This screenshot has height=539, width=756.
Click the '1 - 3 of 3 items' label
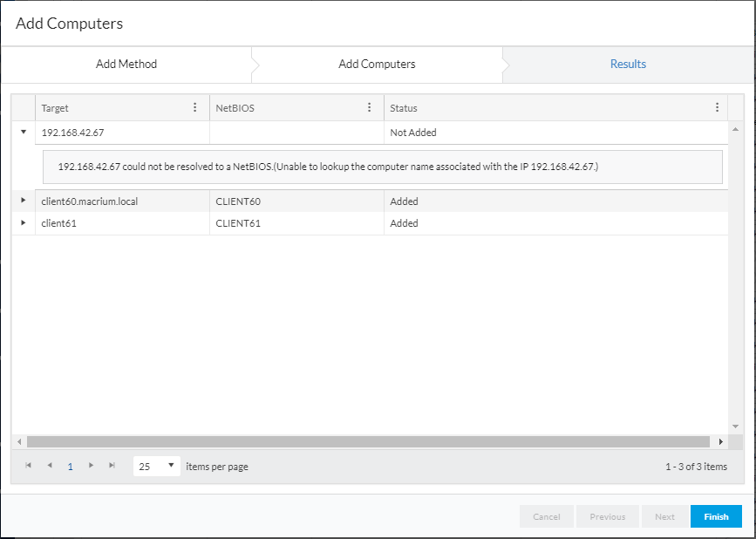[x=696, y=467]
